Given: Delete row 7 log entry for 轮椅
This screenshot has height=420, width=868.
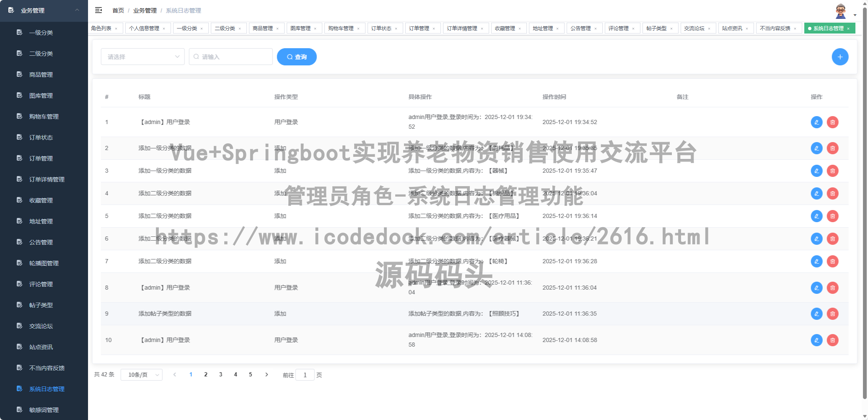Looking at the screenshot, I should click(833, 261).
